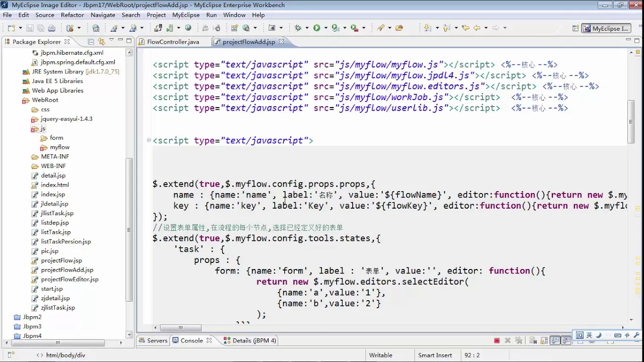Click the Print toolbar icon
The width and height of the screenshot is (644, 362).
click(52, 28)
